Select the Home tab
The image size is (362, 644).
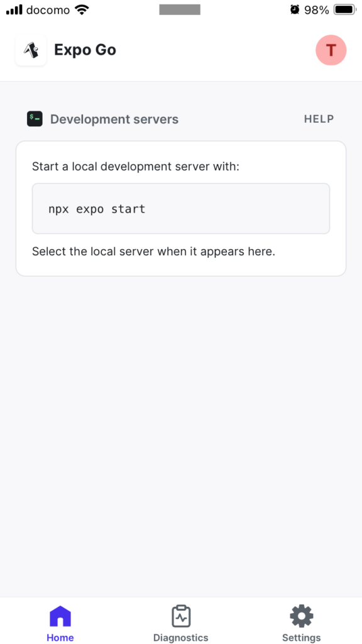tap(60, 623)
